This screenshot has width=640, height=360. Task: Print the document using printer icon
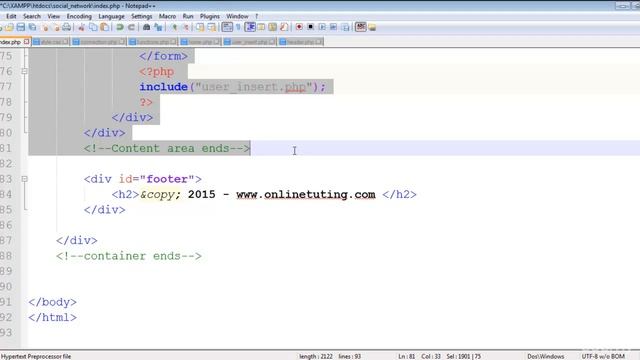click(x=67, y=27)
